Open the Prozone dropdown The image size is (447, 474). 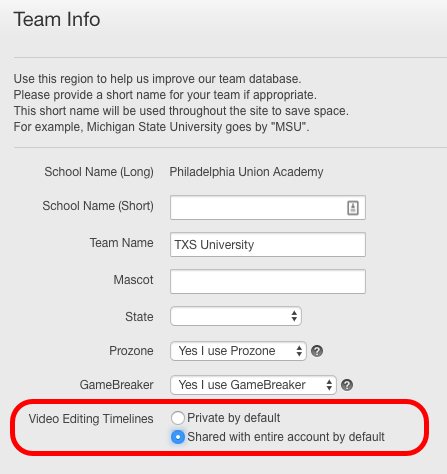(x=238, y=351)
